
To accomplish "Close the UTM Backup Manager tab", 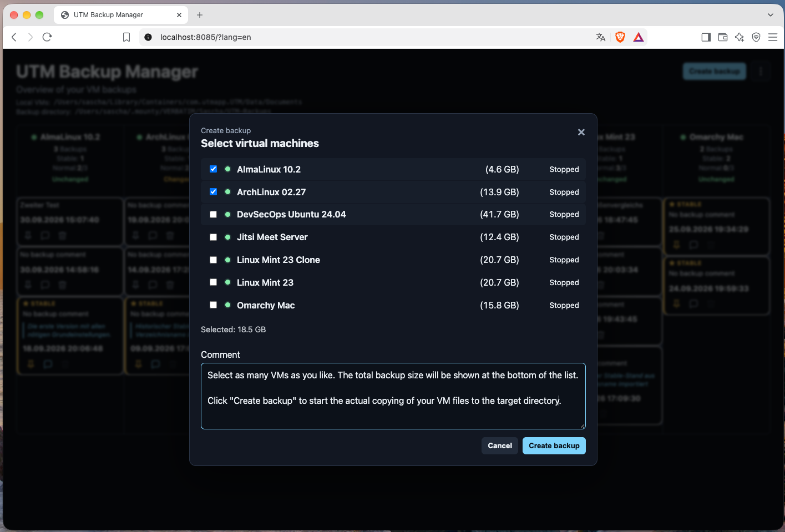I will (179, 15).
